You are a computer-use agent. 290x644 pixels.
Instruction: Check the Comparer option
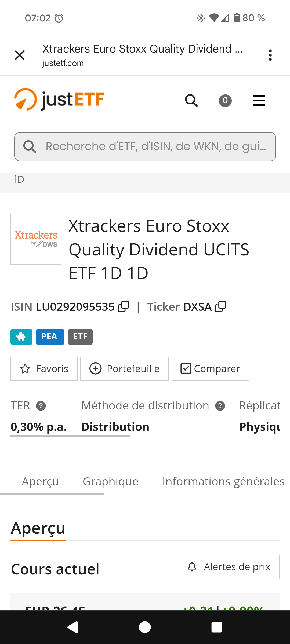click(210, 369)
